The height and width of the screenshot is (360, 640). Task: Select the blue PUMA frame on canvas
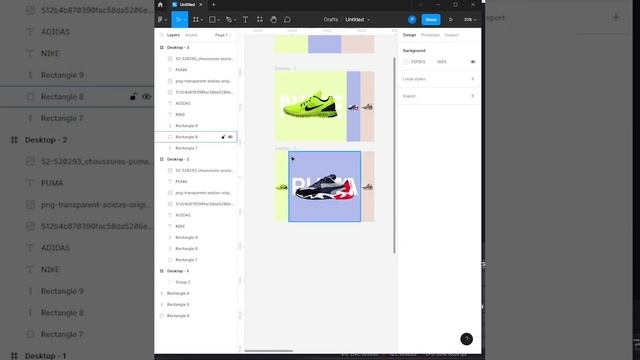coord(324,187)
